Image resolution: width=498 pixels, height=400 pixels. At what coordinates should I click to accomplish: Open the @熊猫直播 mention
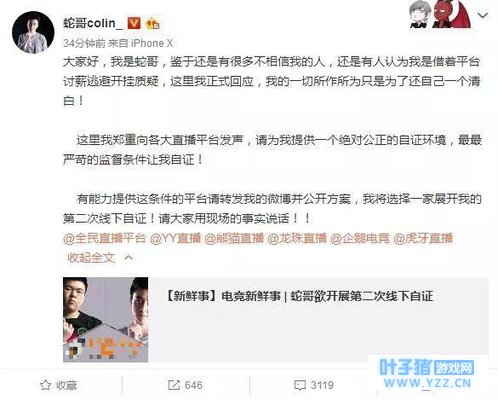[x=234, y=238]
